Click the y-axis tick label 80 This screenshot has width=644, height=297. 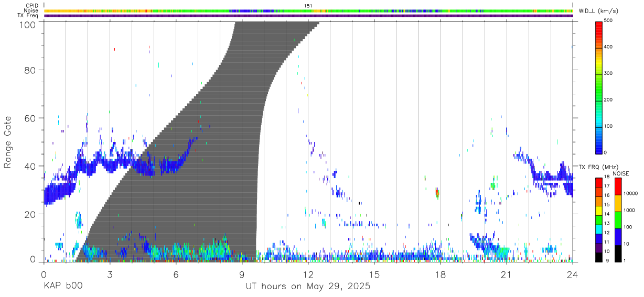[31, 70]
